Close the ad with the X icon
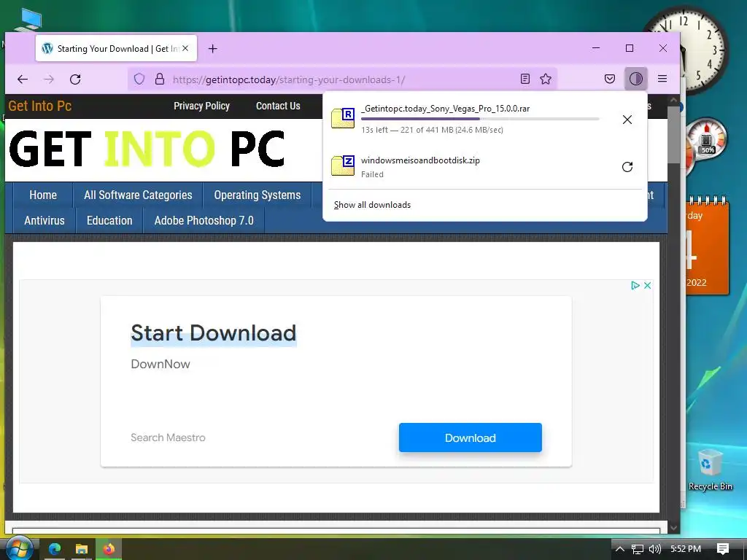This screenshot has height=560, width=747. pyautogui.click(x=648, y=285)
